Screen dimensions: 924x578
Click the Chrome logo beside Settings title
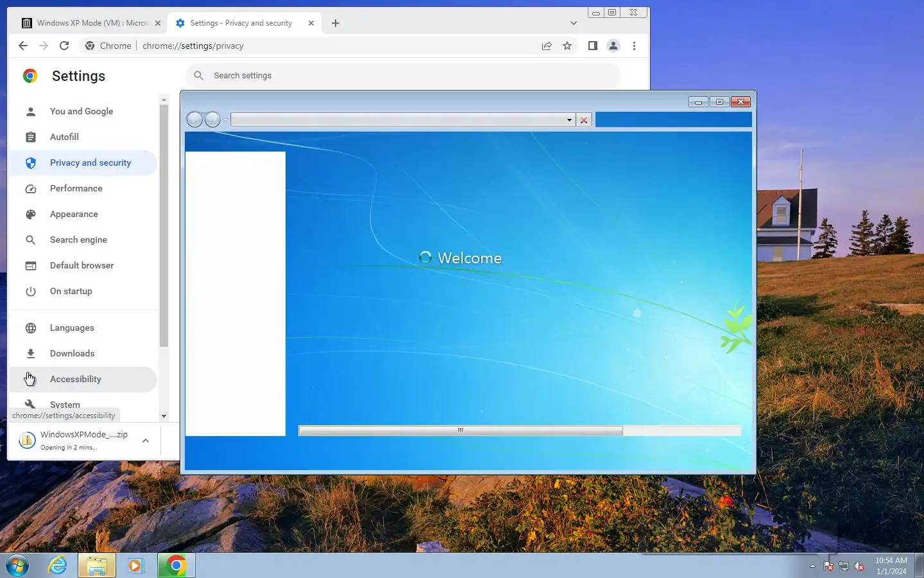point(30,76)
